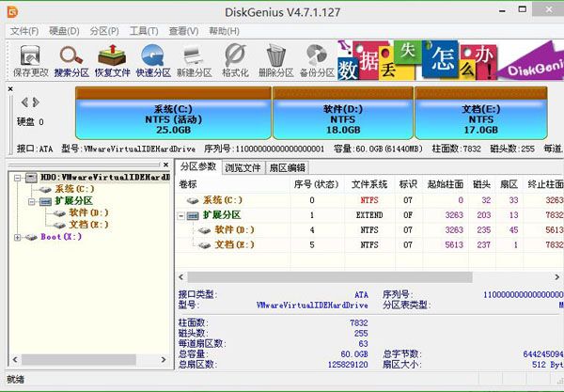The height and width of the screenshot is (392, 564).
Task: Click the HD0 hard disk icon in tree
Action: (x=31, y=178)
